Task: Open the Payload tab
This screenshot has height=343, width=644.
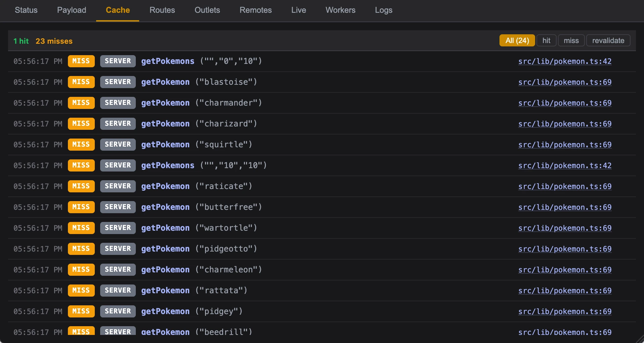Action: (72, 10)
